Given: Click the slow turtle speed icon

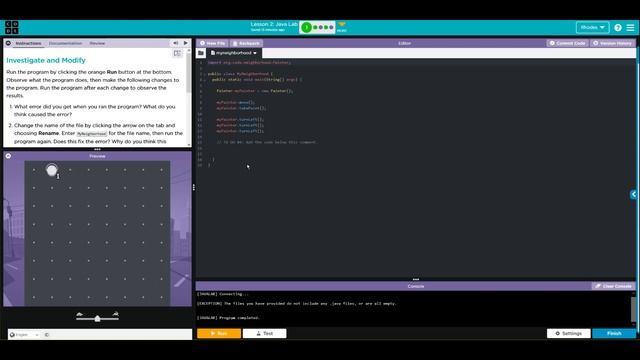Looking at the screenshot, I should 80,314.
